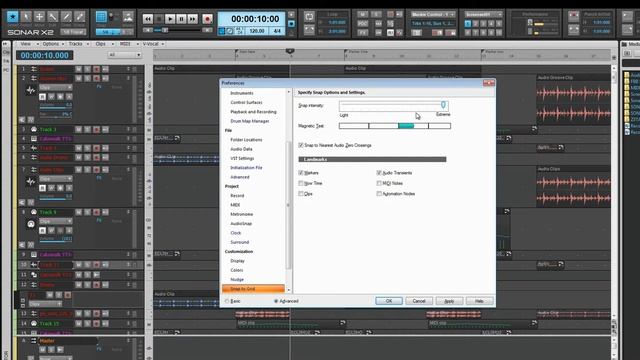The height and width of the screenshot is (360, 640).
Task: Select Nudge in the Preferences list
Action: tap(237, 280)
